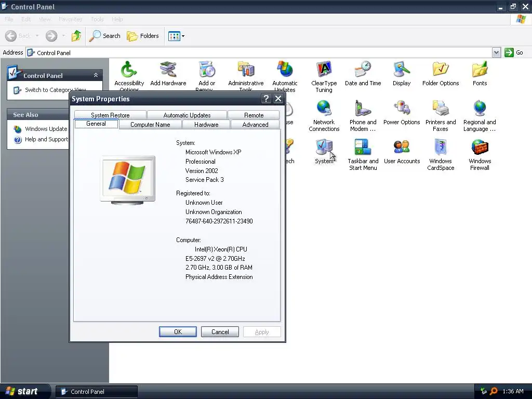Switch to the Remote tab
532x399 pixels.
click(254, 115)
